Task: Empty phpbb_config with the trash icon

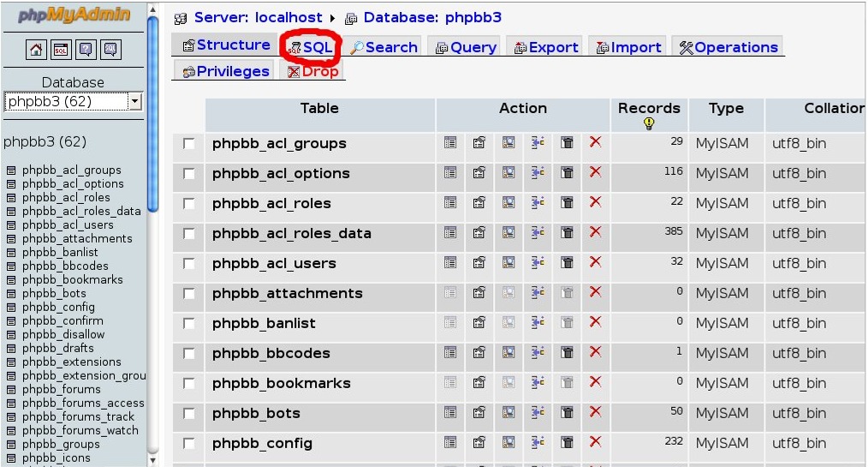Action: pos(567,442)
